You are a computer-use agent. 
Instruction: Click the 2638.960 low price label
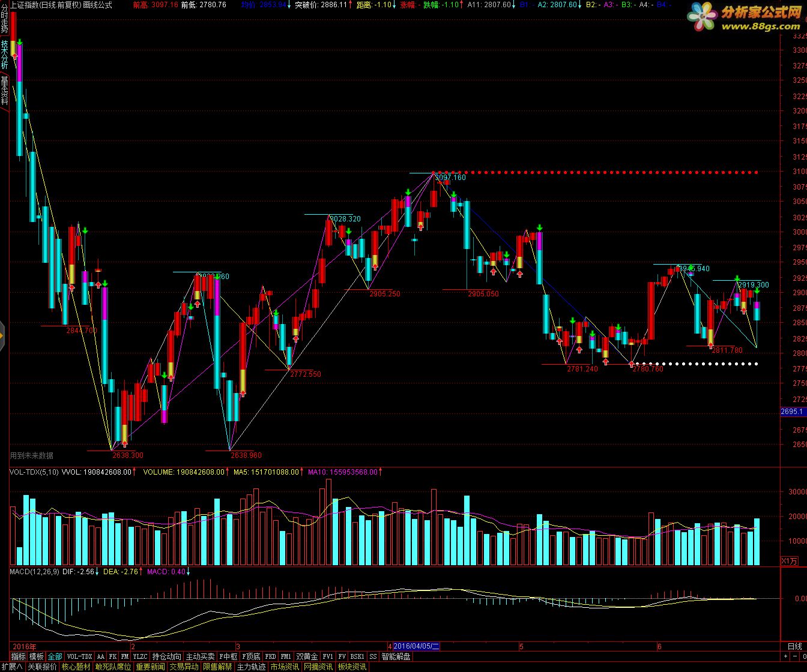[x=246, y=455]
